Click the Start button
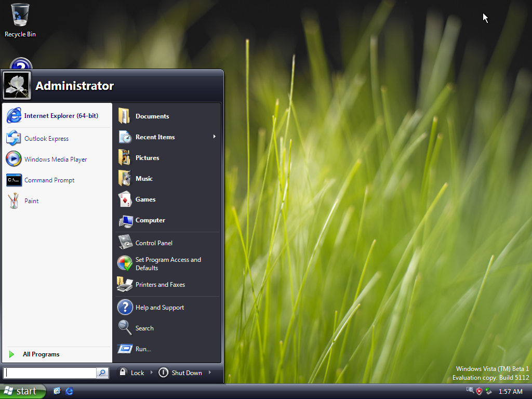The width and height of the screenshot is (532, 399). [23, 391]
